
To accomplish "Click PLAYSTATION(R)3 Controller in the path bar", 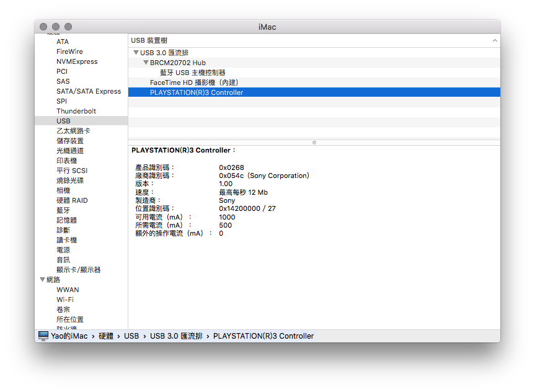I will point(263,336).
